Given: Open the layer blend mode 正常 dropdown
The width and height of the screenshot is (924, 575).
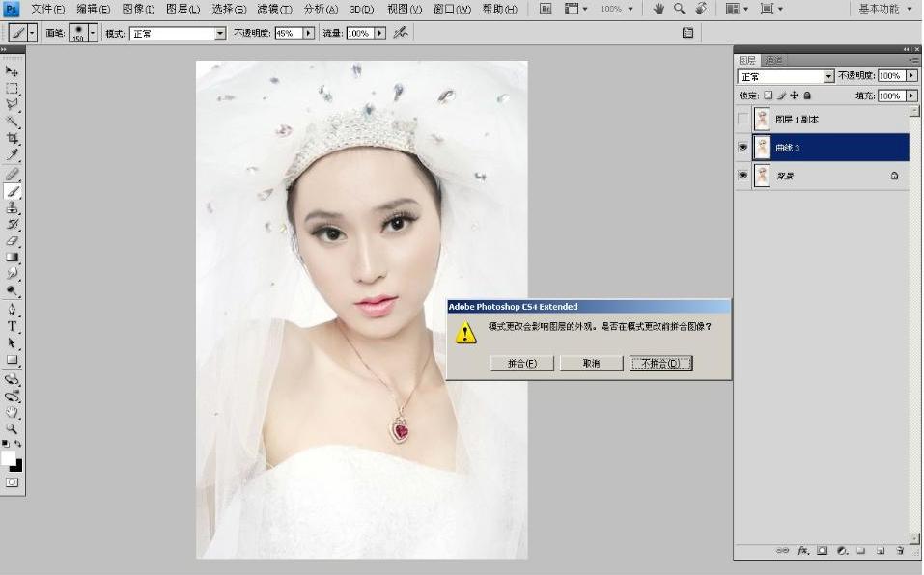Looking at the screenshot, I should pyautogui.click(x=828, y=76).
